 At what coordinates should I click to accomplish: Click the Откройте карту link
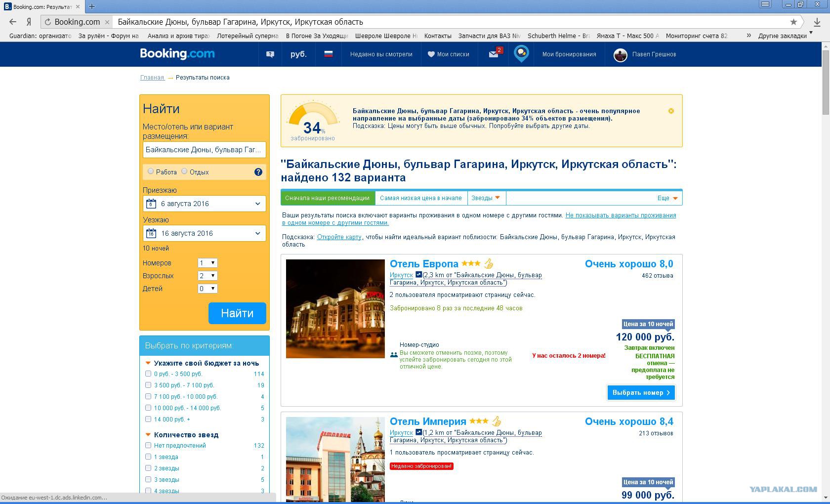tap(339, 237)
